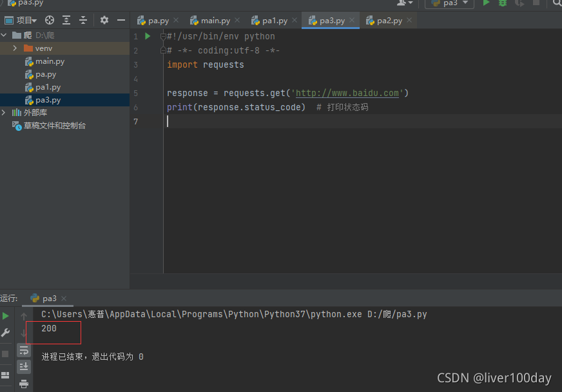Click the process finished message in console

coord(92,357)
